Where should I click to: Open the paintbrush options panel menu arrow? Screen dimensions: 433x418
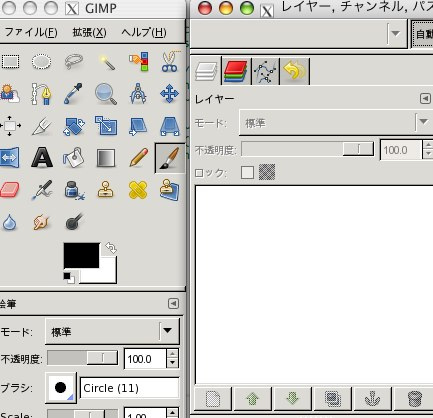click(x=173, y=304)
